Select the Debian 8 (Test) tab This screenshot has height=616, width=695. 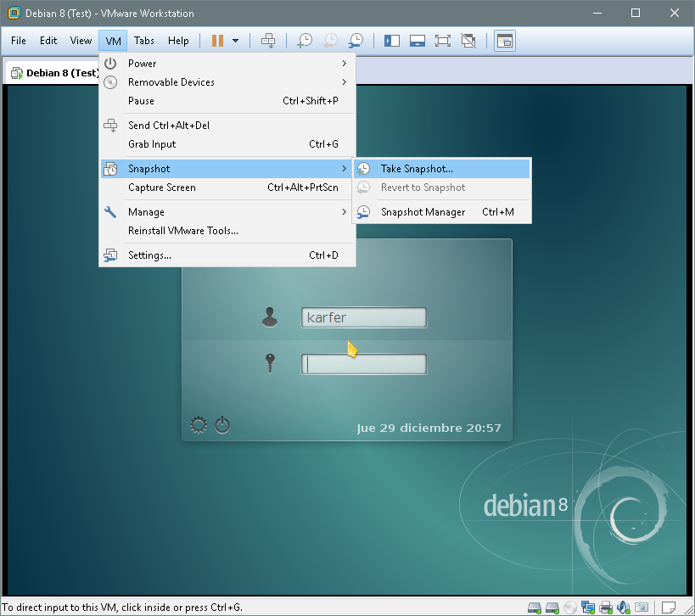tap(53, 73)
